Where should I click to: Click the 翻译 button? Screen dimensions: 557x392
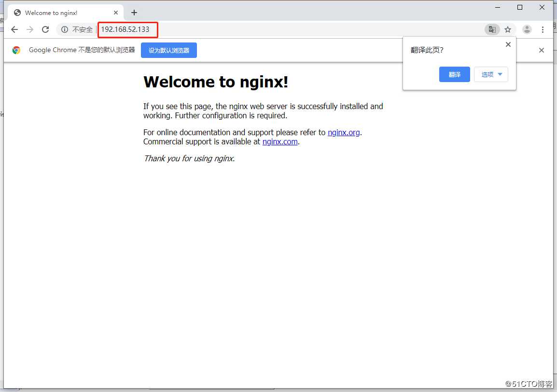pyautogui.click(x=454, y=74)
